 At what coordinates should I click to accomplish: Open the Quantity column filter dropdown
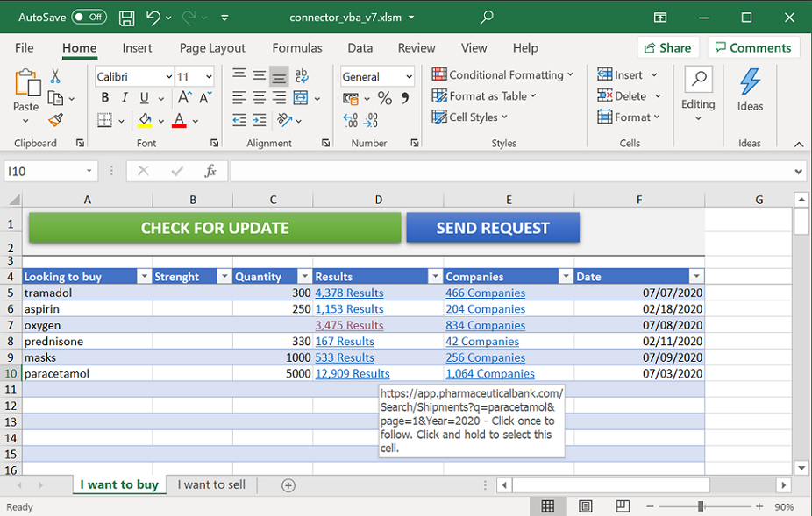(x=304, y=277)
